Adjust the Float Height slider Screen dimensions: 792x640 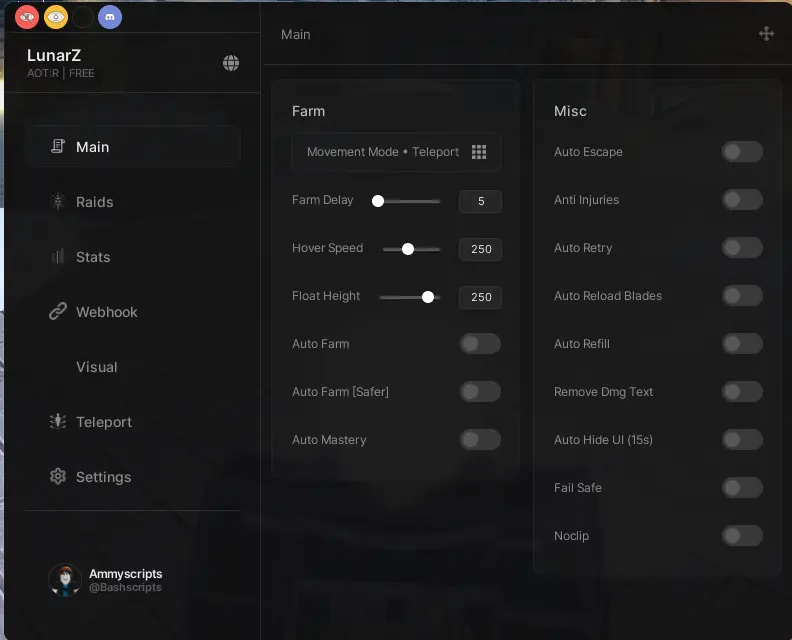410,297
